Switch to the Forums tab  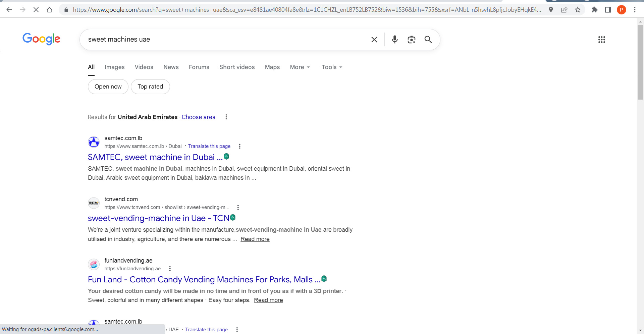(x=199, y=67)
